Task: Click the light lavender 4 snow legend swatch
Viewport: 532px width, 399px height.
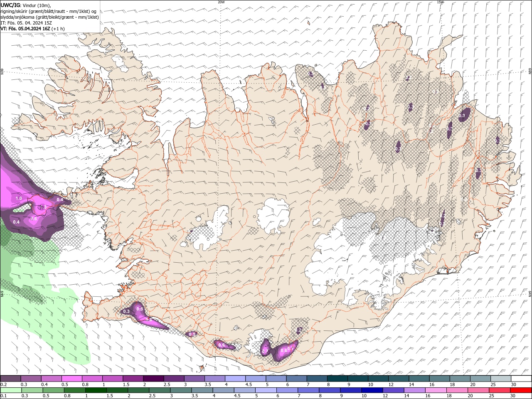Action: 234,379
